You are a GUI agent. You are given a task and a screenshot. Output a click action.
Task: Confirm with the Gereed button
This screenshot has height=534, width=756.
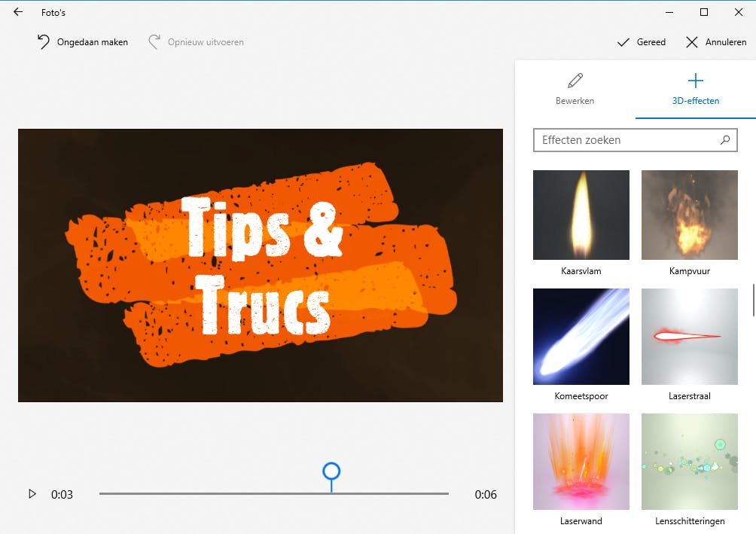coord(642,42)
